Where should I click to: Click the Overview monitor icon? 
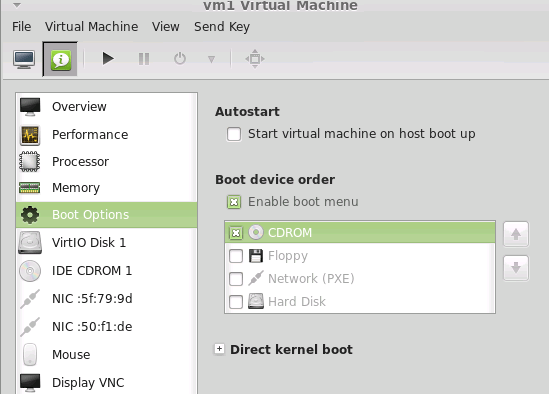click(x=30, y=106)
